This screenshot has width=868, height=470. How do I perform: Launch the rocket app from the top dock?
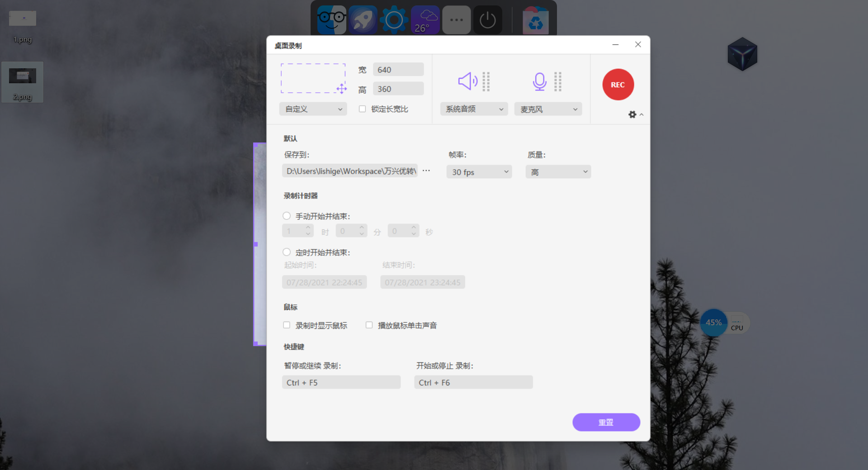[x=362, y=19]
